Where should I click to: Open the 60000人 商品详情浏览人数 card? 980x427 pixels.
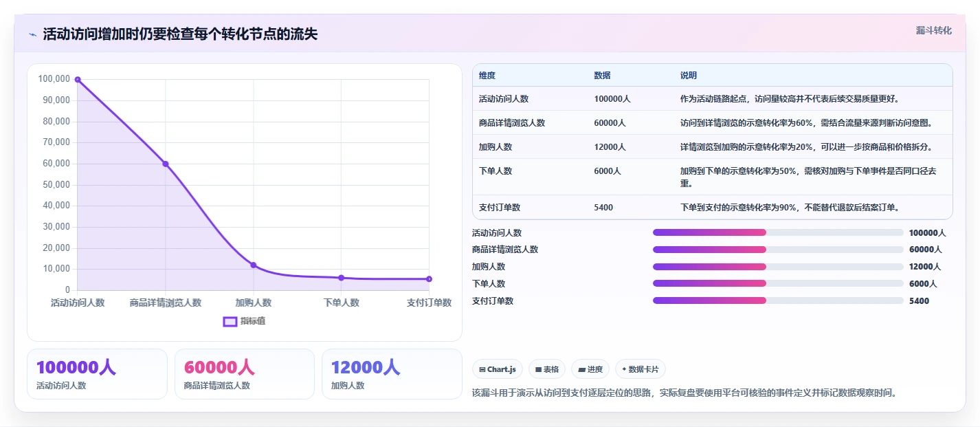245,374
